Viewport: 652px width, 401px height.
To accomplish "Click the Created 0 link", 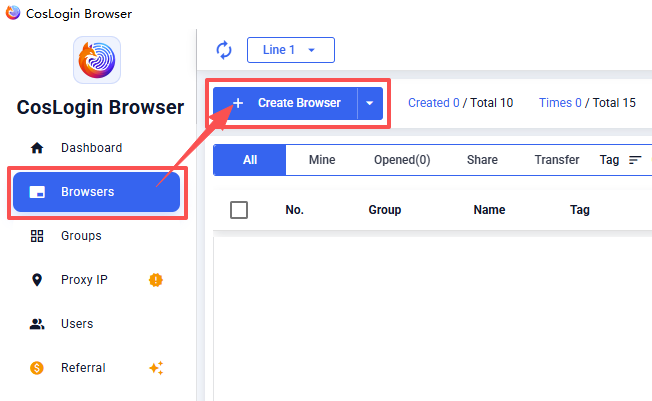I will (x=434, y=103).
